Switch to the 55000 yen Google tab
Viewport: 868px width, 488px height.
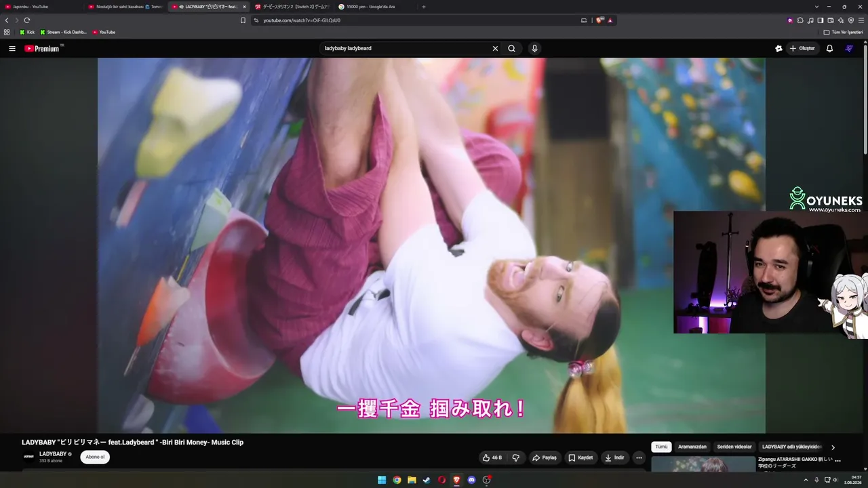[x=375, y=7]
